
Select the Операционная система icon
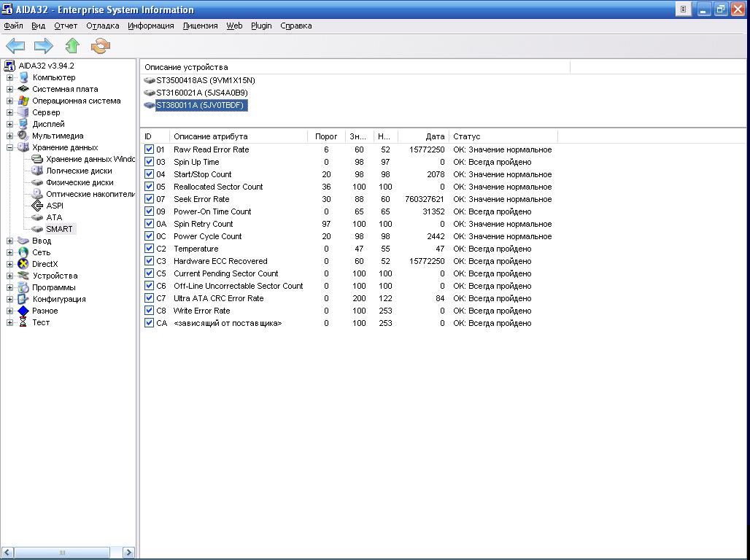pyautogui.click(x=23, y=101)
